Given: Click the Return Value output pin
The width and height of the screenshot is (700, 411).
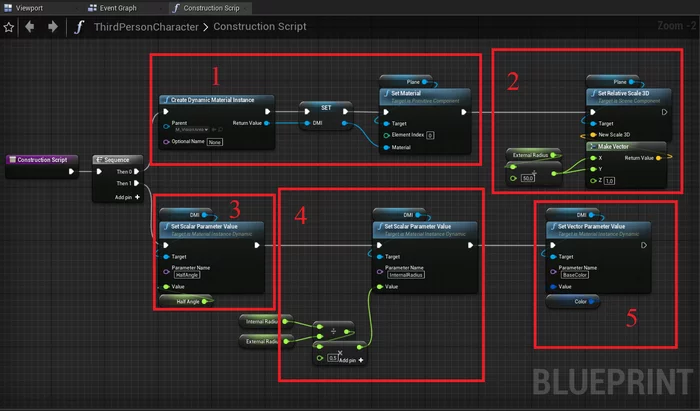Looking at the screenshot, I should point(267,123).
